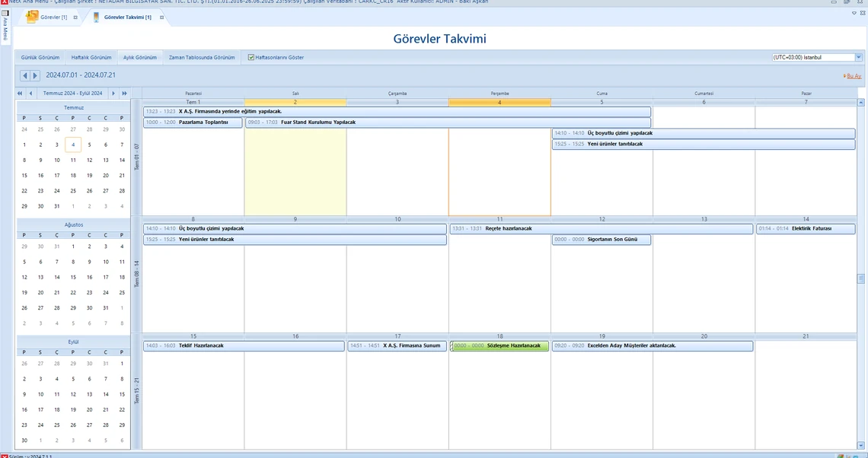Open the Ana Menü side panel
This screenshot has width=868, height=458.
pos(5,29)
